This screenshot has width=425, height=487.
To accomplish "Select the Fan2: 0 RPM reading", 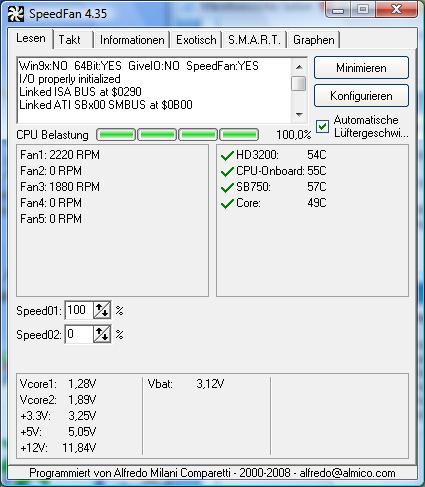I will (51, 171).
